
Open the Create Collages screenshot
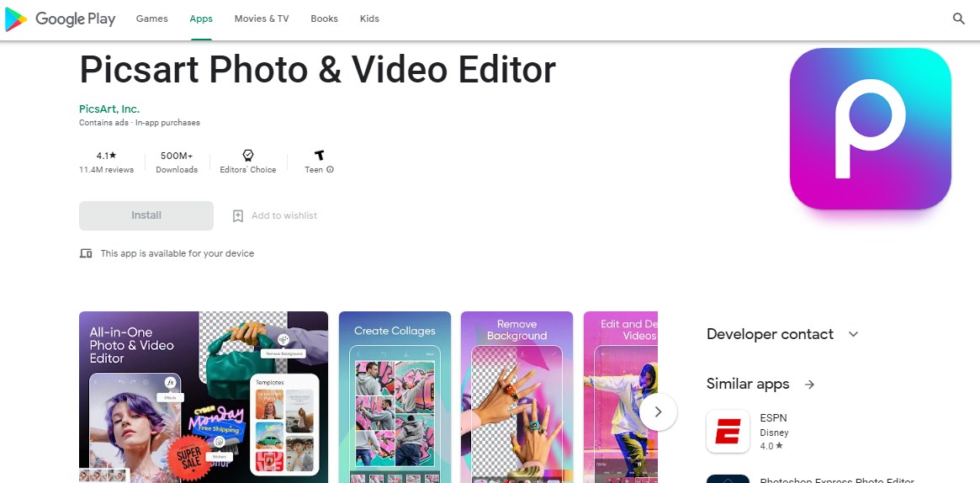point(395,397)
